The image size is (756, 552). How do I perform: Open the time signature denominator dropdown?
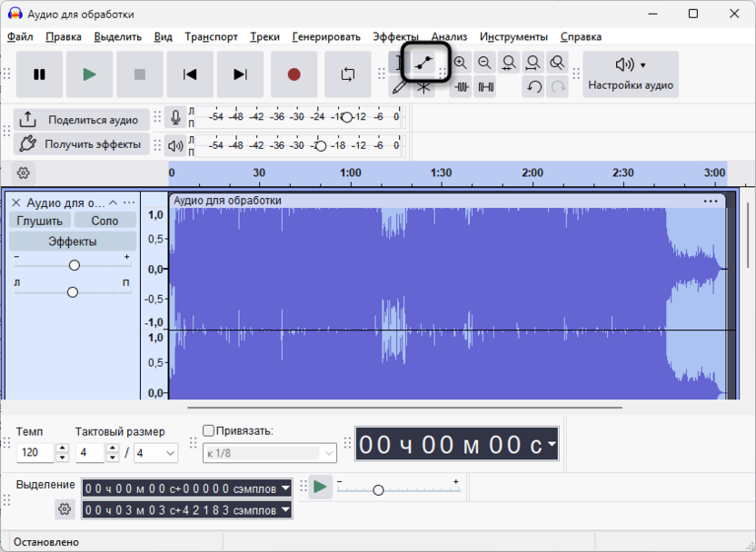[155, 453]
